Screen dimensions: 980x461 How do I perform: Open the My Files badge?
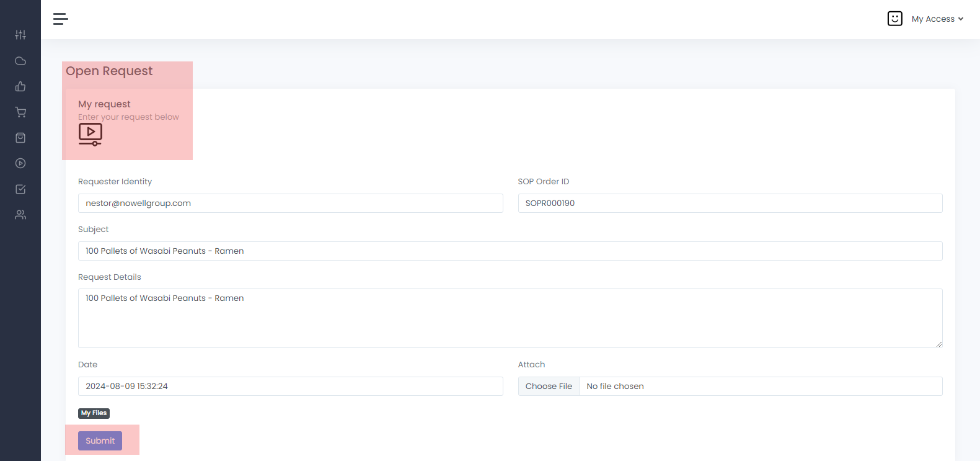pos(94,413)
